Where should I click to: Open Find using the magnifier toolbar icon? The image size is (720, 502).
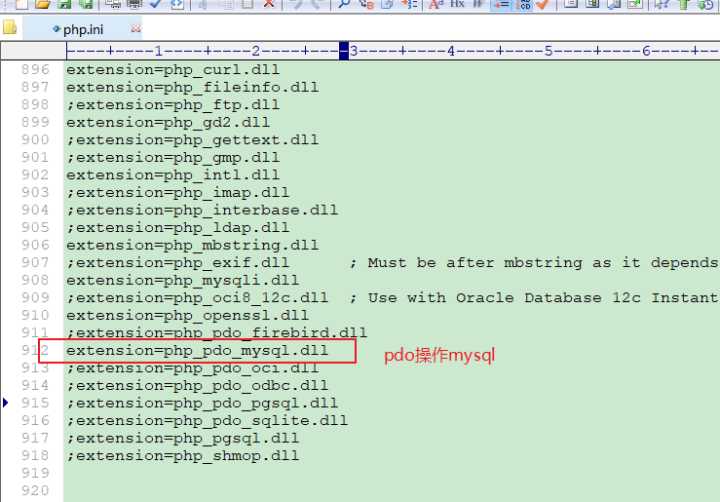point(344,4)
